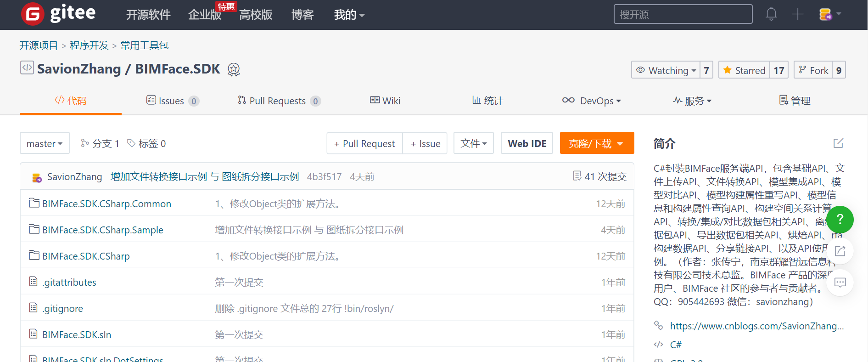Click the Gitee logo in the header
The image size is (868, 362).
[58, 14]
